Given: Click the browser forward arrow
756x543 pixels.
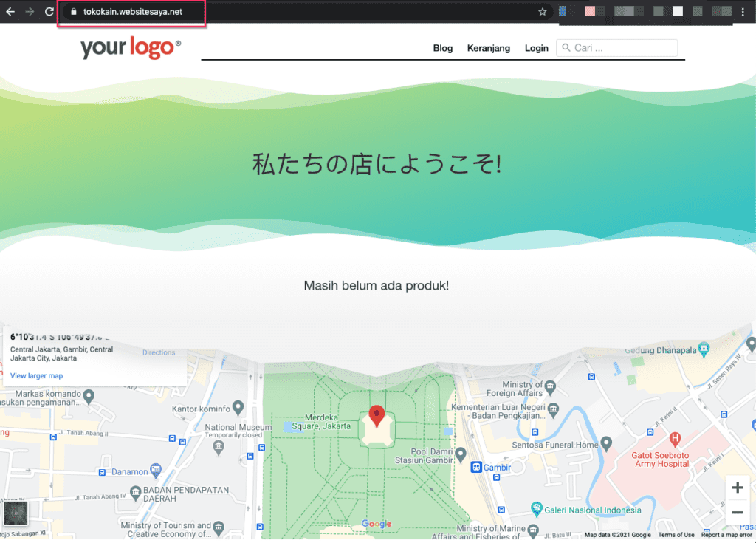Looking at the screenshot, I should (29, 12).
